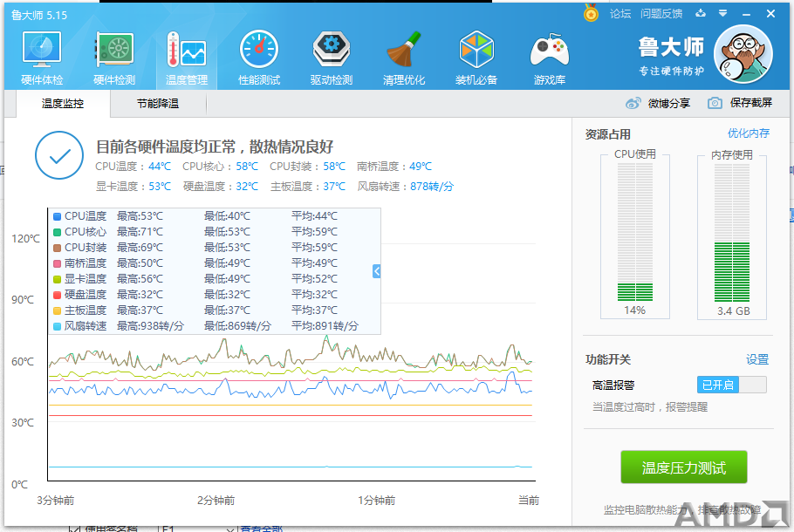Toggle the 南桥温度 pink legend swatch
Viewport: 794px width, 532px height.
tap(58, 263)
